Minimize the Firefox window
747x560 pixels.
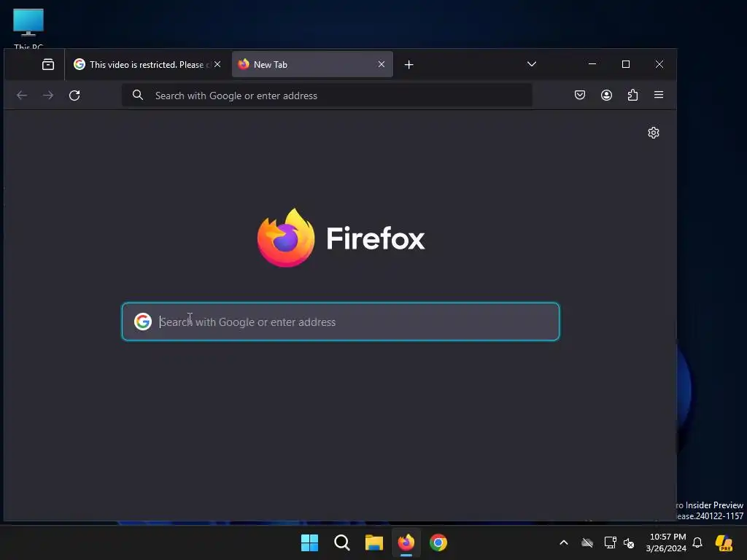(592, 64)
